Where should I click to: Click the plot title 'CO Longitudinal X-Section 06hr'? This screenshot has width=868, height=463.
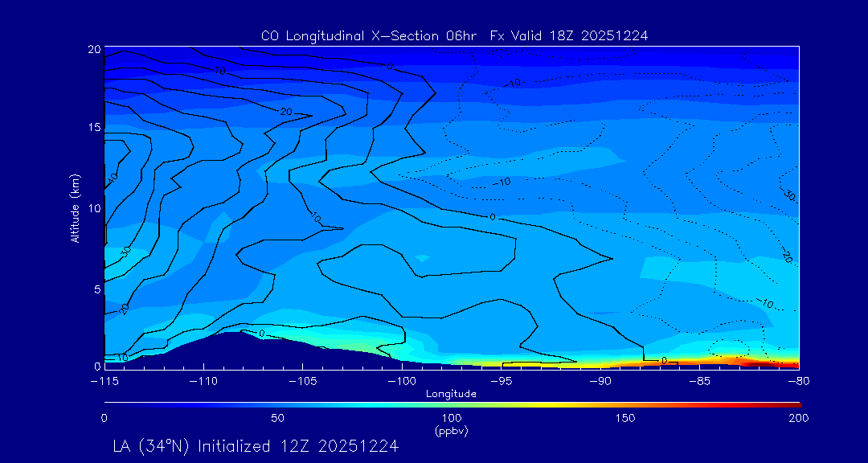(371, 36)
